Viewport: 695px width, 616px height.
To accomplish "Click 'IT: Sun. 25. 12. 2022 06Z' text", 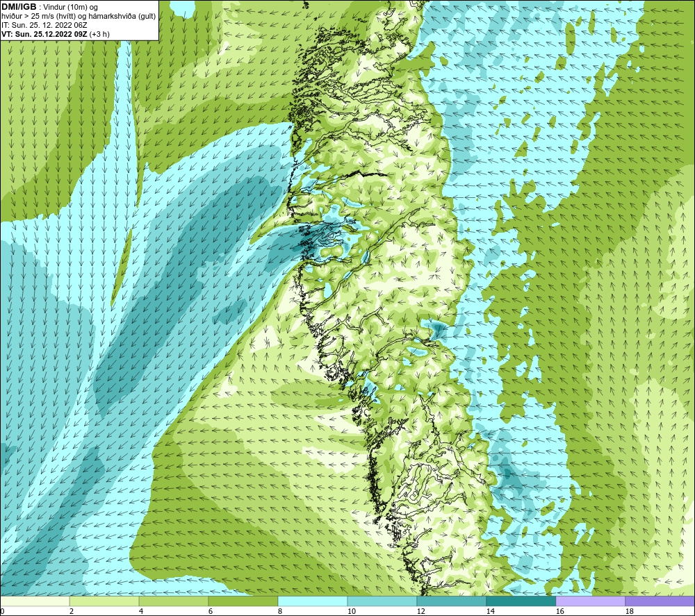I will click(44, 25).
